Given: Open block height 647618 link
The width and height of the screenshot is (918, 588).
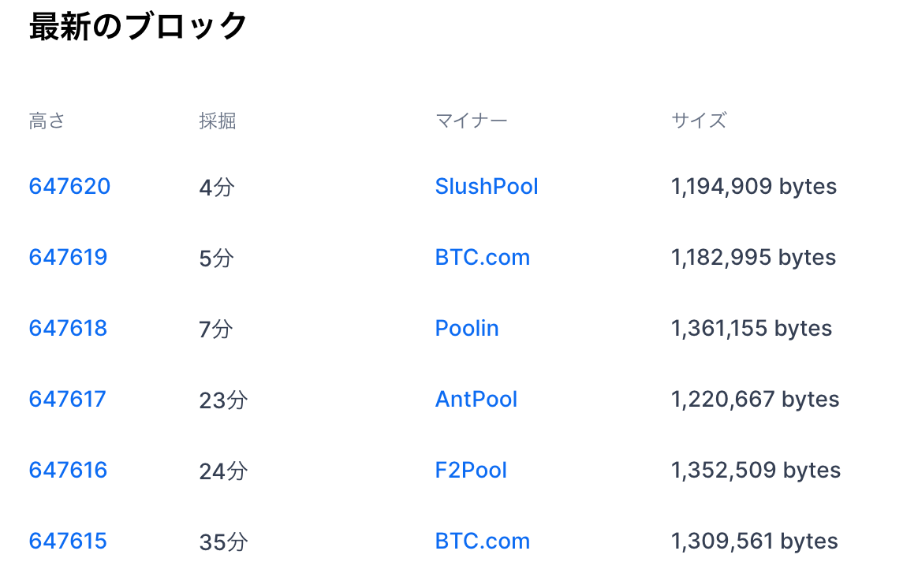Looking at the screenshot, I should (x=69, y=328).
